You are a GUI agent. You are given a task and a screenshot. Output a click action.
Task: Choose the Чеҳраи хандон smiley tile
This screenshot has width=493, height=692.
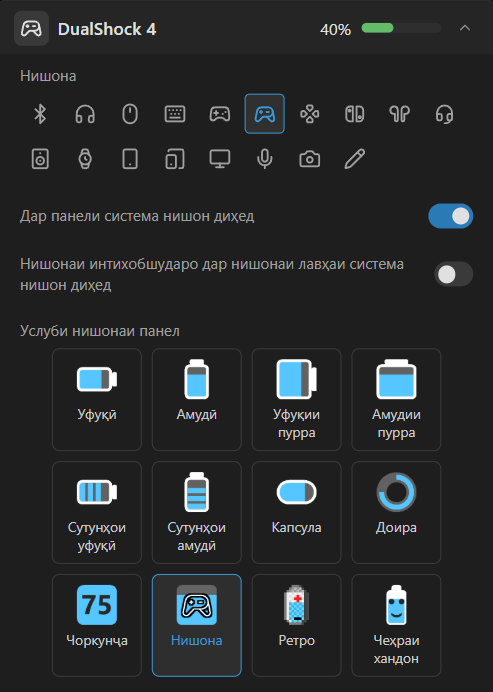tap(396, 625)
